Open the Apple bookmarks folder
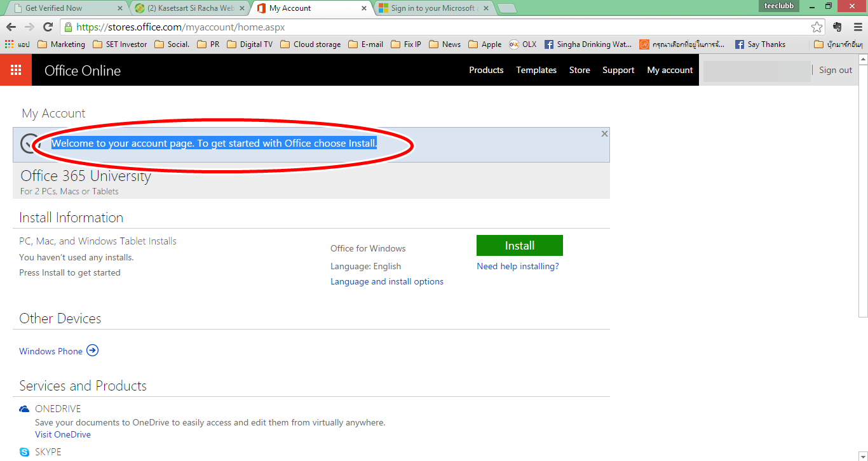Screen dimensions: 868x461 point(485,44)
